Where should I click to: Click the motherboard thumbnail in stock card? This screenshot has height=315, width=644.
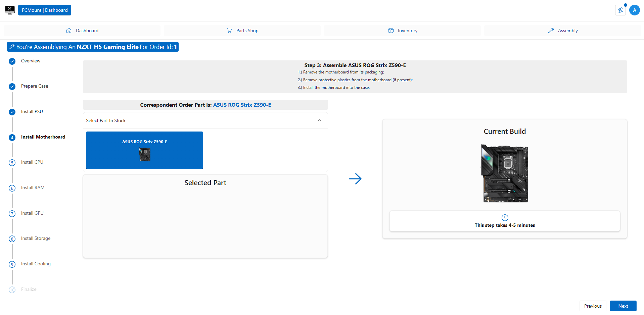point(145,155)
